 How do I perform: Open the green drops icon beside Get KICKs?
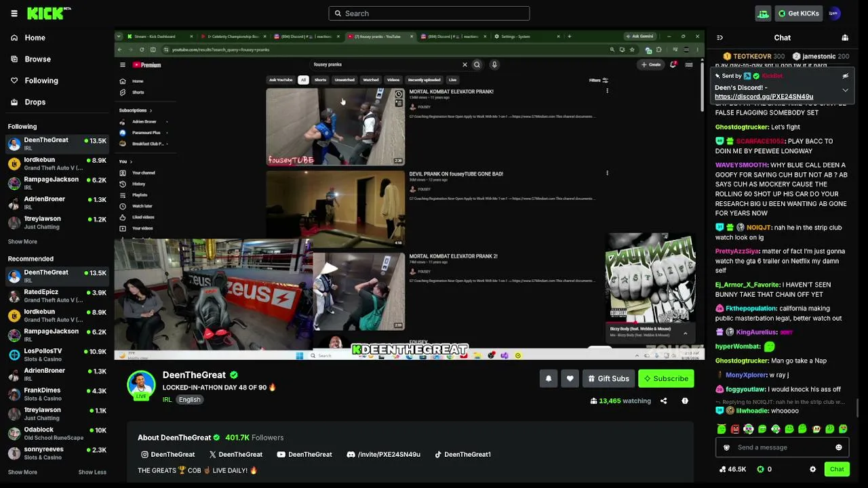point(763,14)
